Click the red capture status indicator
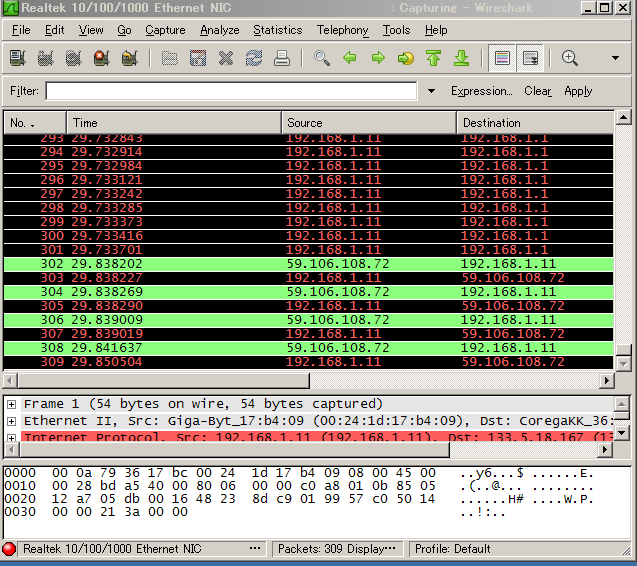The width and height of the screenshot is (637, 566). click(x=9, y=549)
